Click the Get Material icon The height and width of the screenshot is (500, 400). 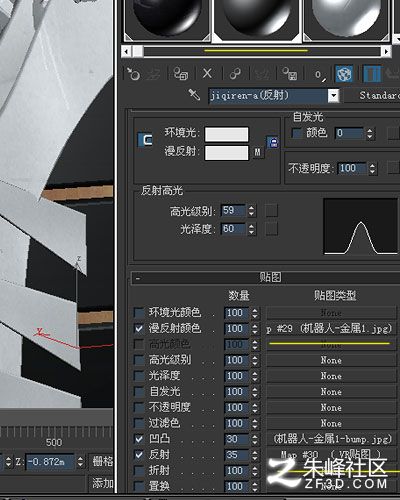[x=134, y=73]
